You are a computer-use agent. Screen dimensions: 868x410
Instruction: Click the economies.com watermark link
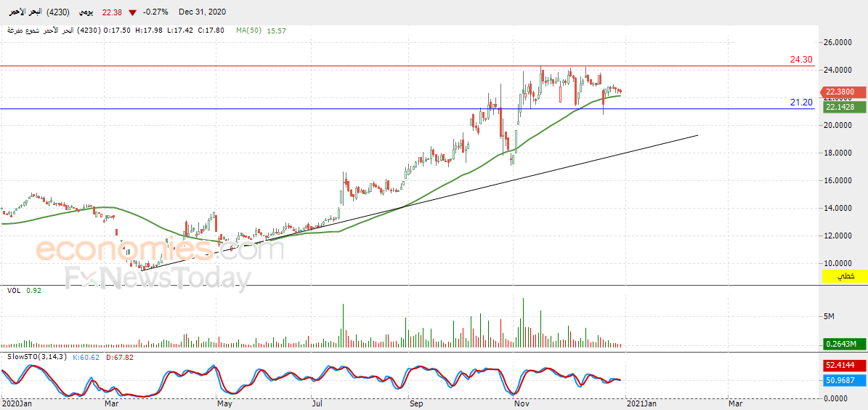point(161,250)
